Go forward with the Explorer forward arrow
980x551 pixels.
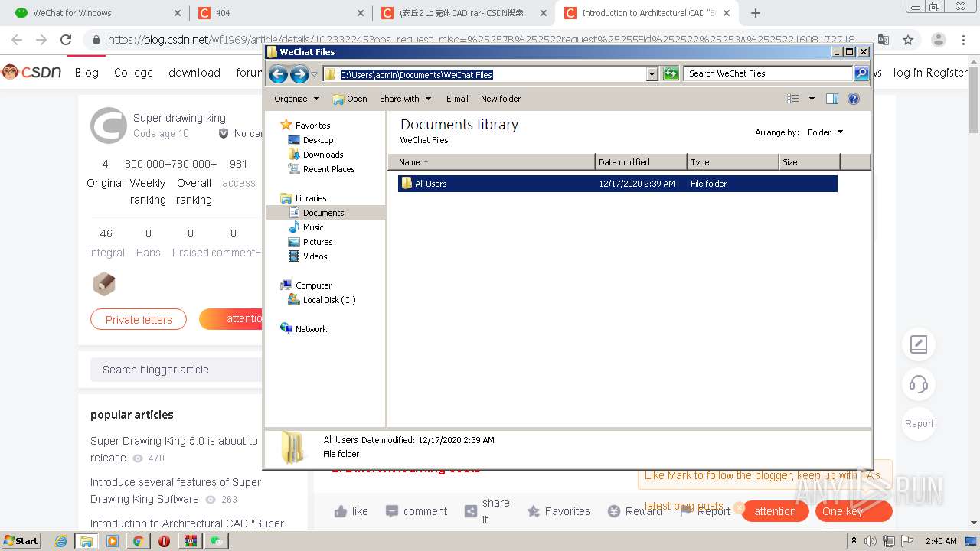[299, 73]
